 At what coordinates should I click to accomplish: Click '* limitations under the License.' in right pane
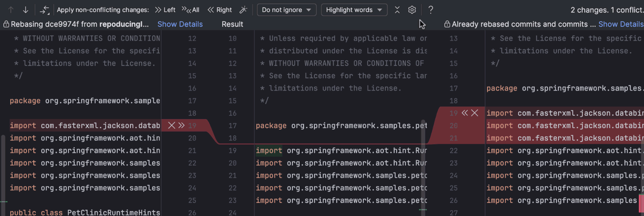(562, 50)
